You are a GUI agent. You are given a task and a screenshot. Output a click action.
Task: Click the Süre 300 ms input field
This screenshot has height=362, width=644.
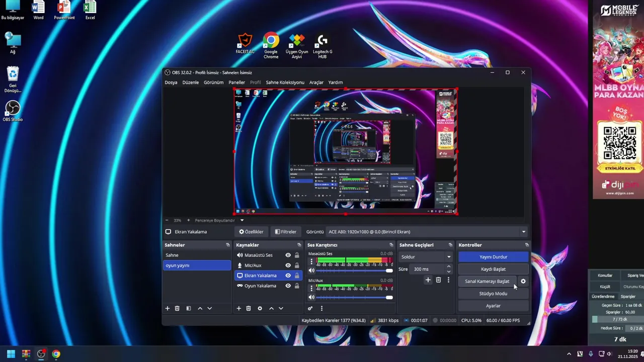tap(428, 269)
